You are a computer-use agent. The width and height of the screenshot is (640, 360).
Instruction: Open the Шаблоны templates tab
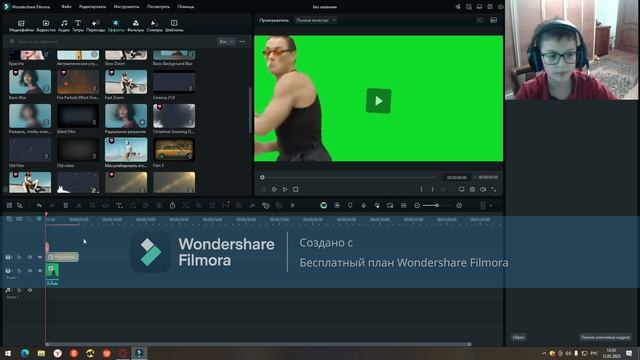point(174,26)
